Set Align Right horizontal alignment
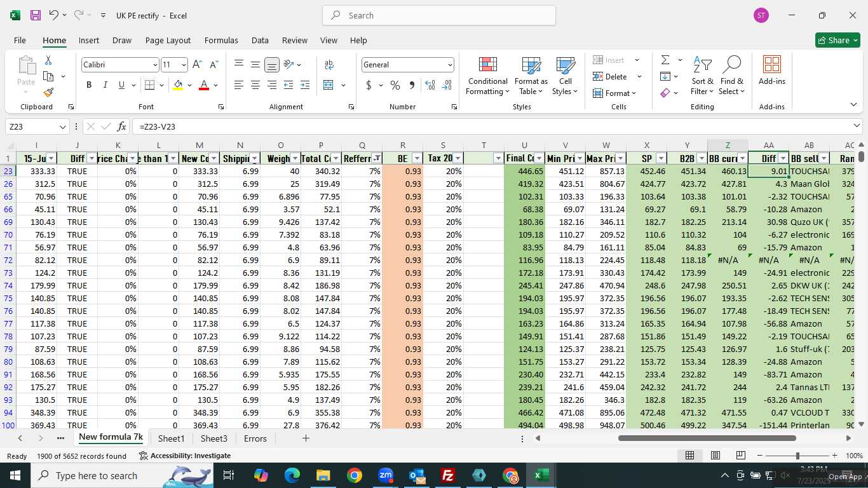Viewport: 868px width, 488px height. (x=272, y=85)
